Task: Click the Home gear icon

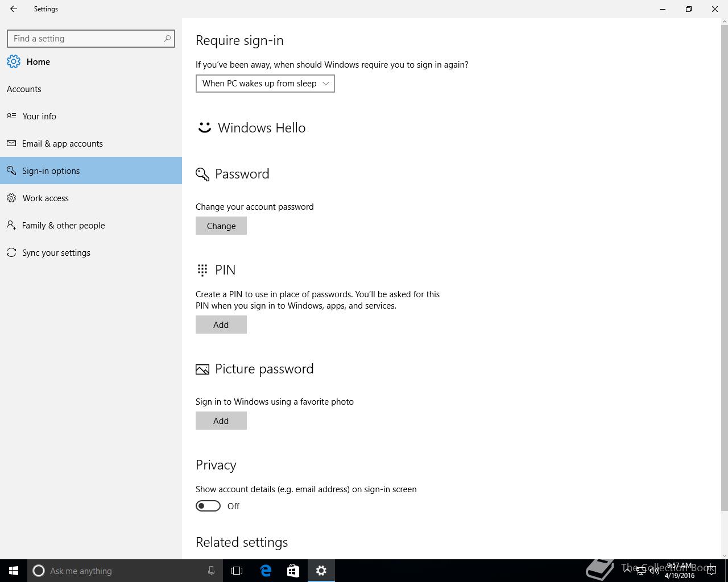Action: [x=14, y=62]
